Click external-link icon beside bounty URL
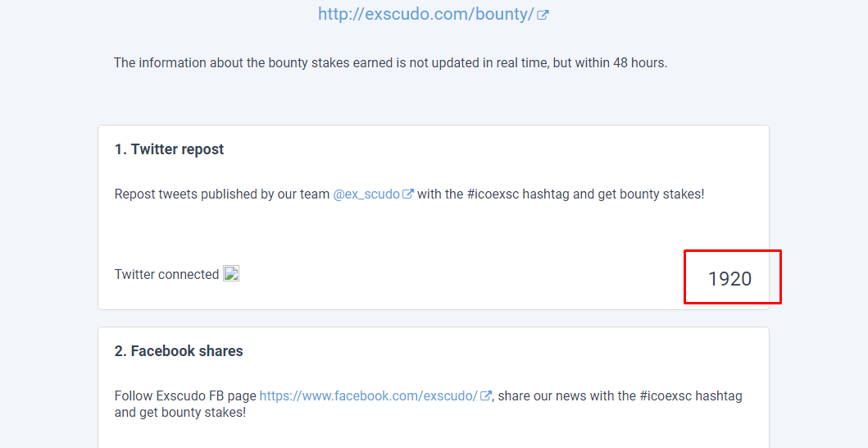Screen dimensions: 868x448 click(543, 15)
